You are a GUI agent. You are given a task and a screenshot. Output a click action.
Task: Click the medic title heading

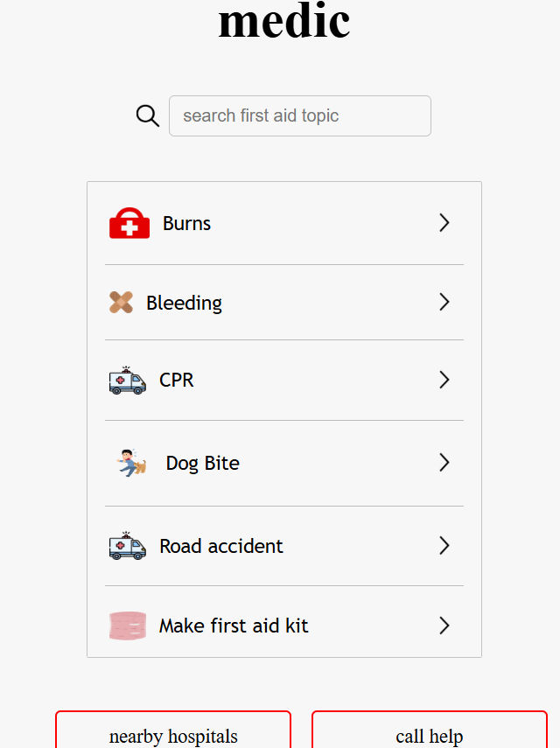[284, 20]
